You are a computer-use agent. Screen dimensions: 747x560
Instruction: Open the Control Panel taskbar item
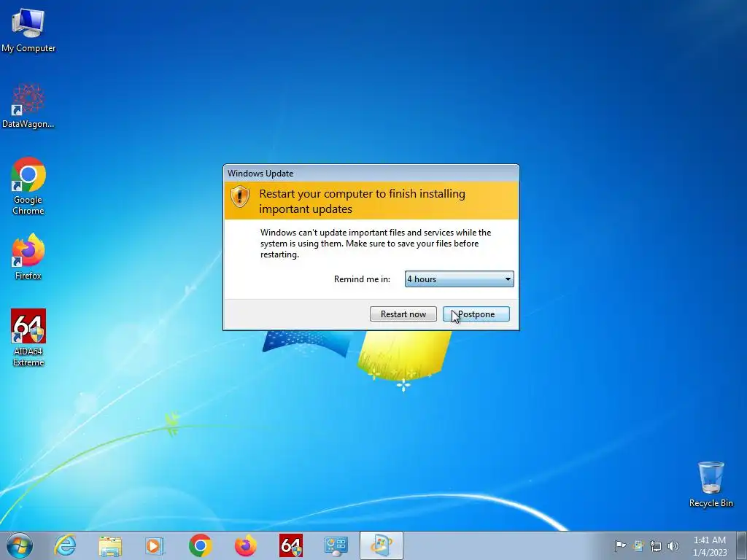(x=336, y=545)
